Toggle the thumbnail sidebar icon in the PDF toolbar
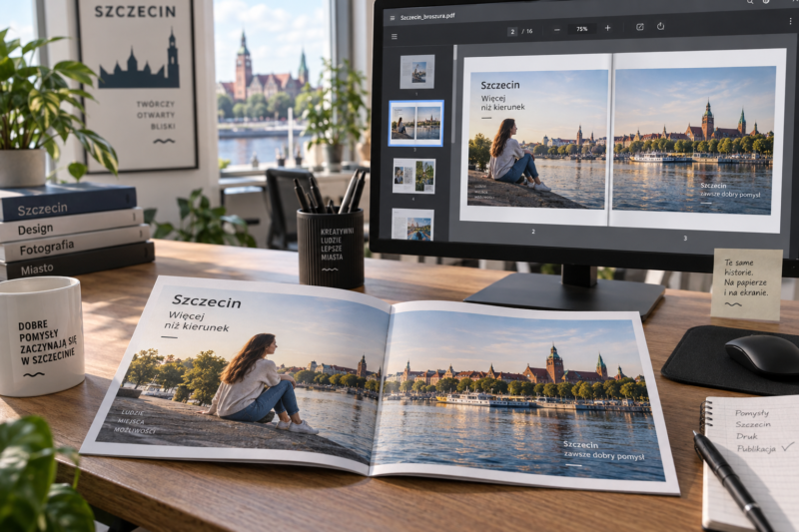Viewport: 799px width, 532px height. click(394, 37)
